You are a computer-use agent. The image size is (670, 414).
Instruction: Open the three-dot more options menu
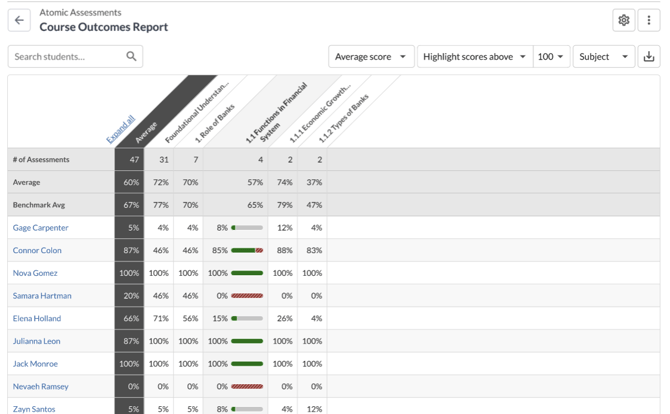(649, 20)
